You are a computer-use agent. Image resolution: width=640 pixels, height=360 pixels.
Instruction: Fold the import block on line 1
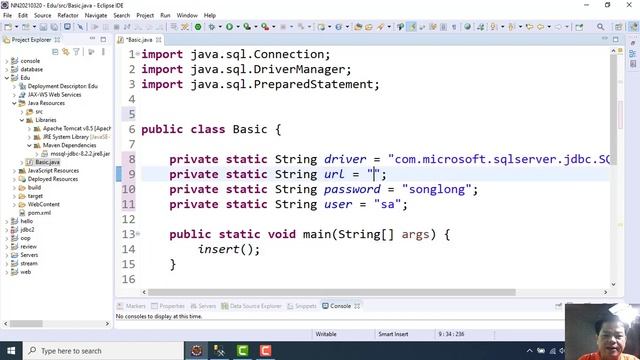(x=138, y=54)
